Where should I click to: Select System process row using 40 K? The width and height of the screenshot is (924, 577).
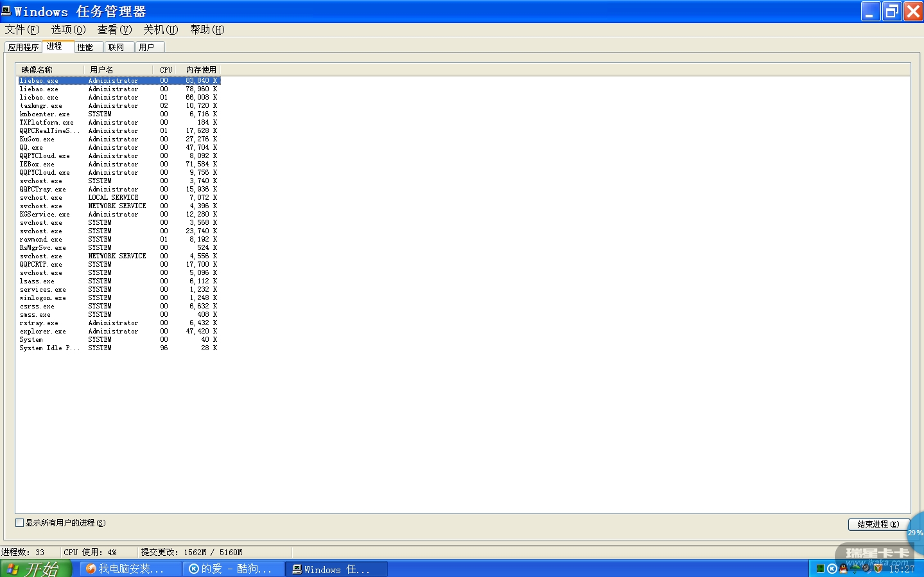point(119,339)
